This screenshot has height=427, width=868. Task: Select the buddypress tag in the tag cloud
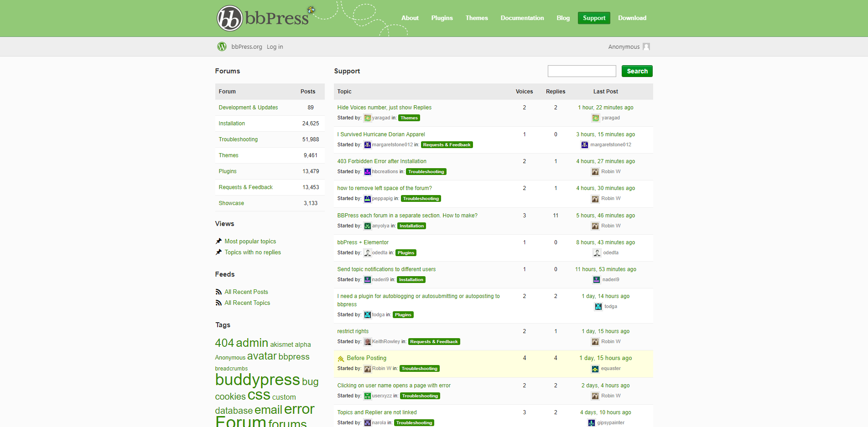pyautogui.click(x=257, y=380)
